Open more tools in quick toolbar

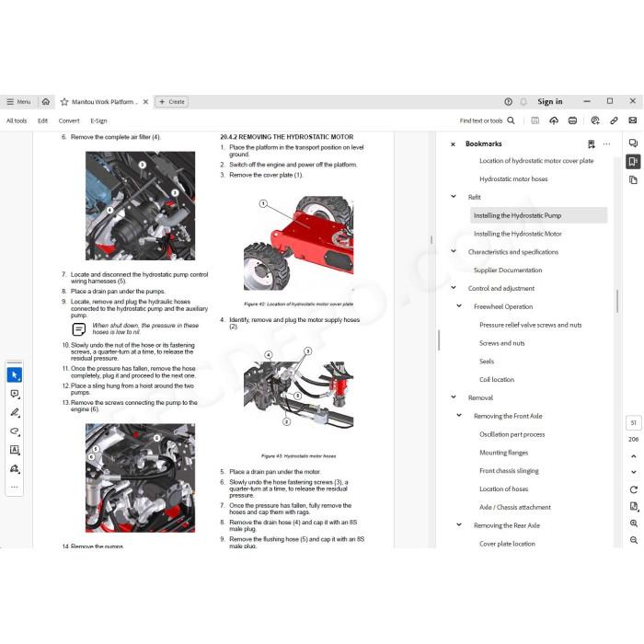pyautogui.click(x=15, y=487)
